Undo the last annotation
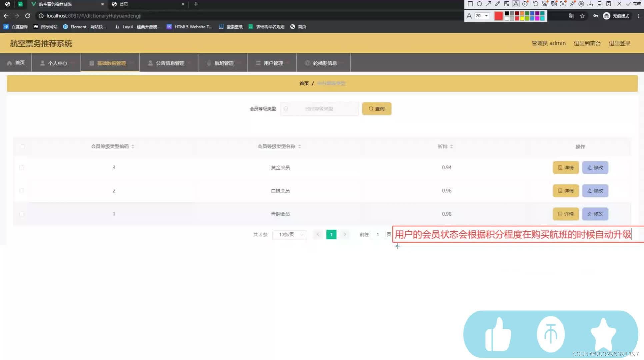The width and height of the screenshot is (644, 360). pos(536,4)
